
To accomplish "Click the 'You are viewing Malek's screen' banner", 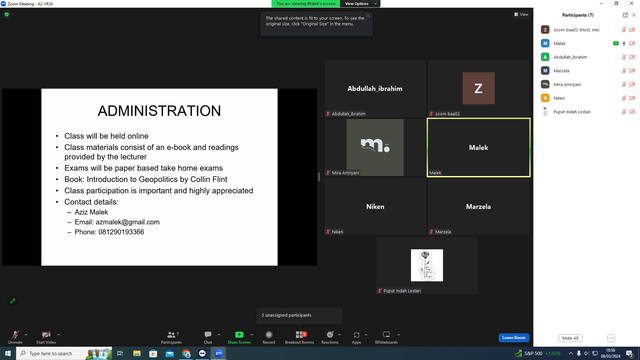I will click(x=306, y=4).
